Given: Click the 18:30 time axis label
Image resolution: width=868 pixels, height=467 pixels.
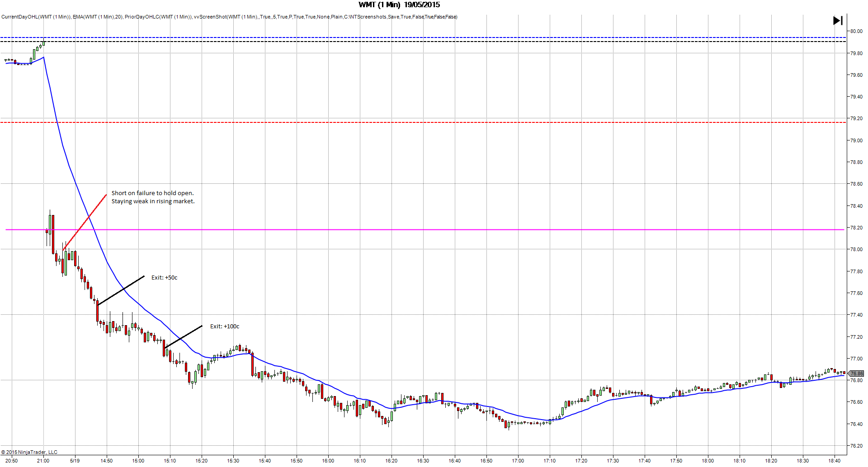Looking at the screenshot, I should (x=803, y=461).
